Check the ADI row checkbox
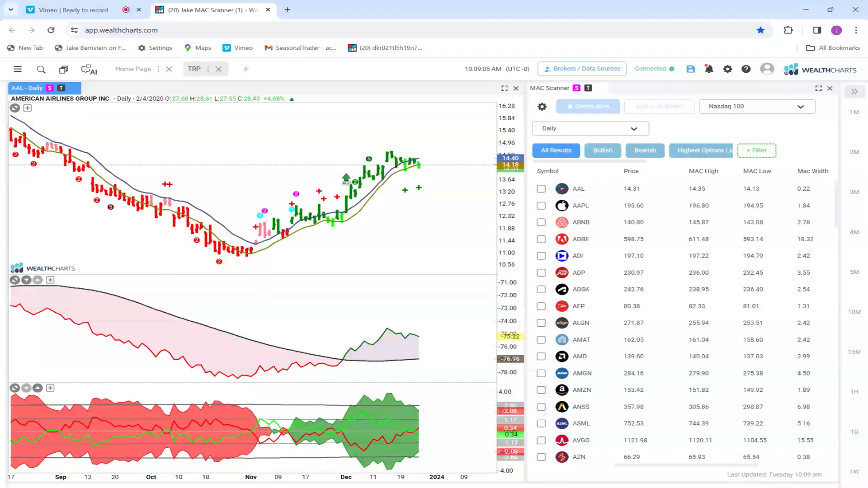The height and width of the screenshot is (488, 868). pos(541,256)
